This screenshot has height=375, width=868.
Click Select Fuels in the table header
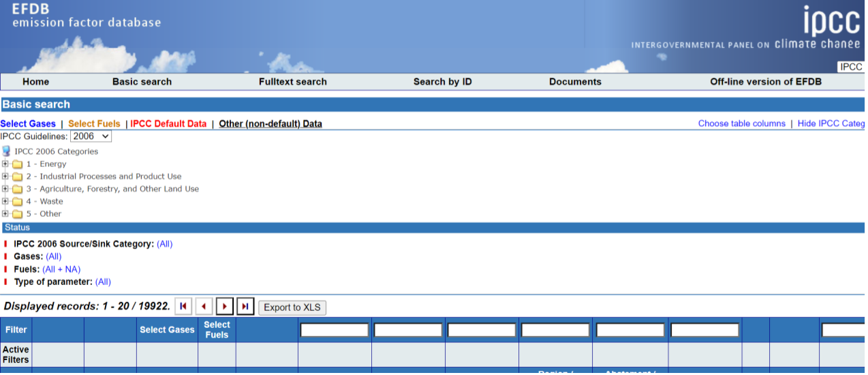[217, 330]
